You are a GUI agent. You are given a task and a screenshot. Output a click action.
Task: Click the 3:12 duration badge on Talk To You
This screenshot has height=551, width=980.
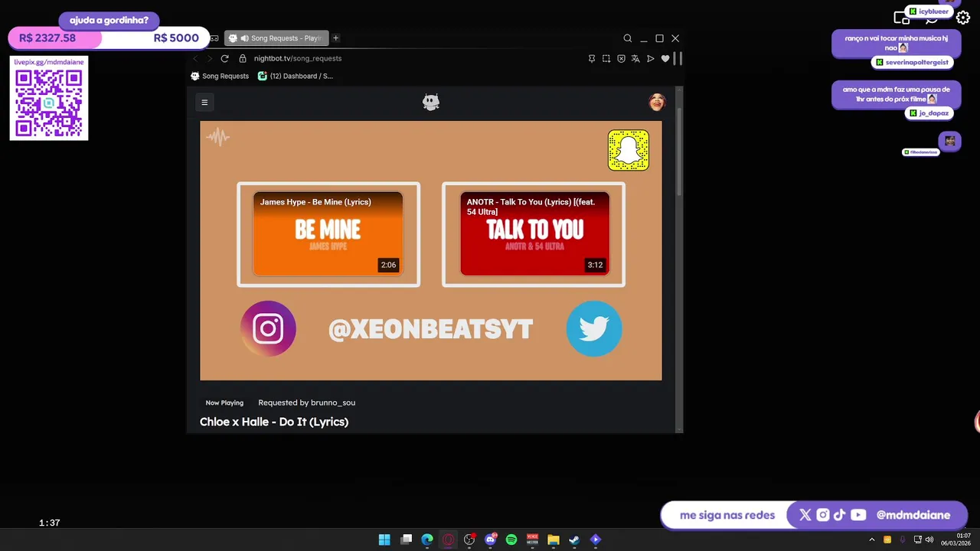(595, 265)
